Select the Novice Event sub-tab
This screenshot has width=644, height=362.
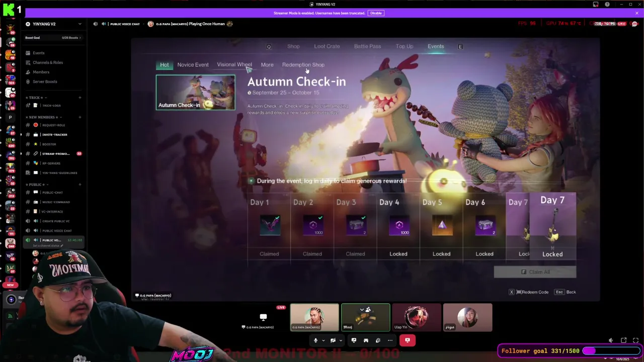193,65
